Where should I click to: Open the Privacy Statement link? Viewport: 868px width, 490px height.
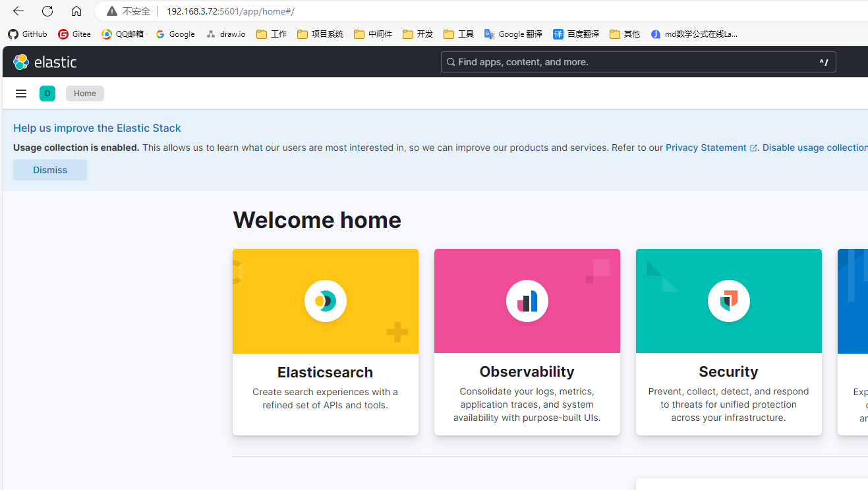711,148
